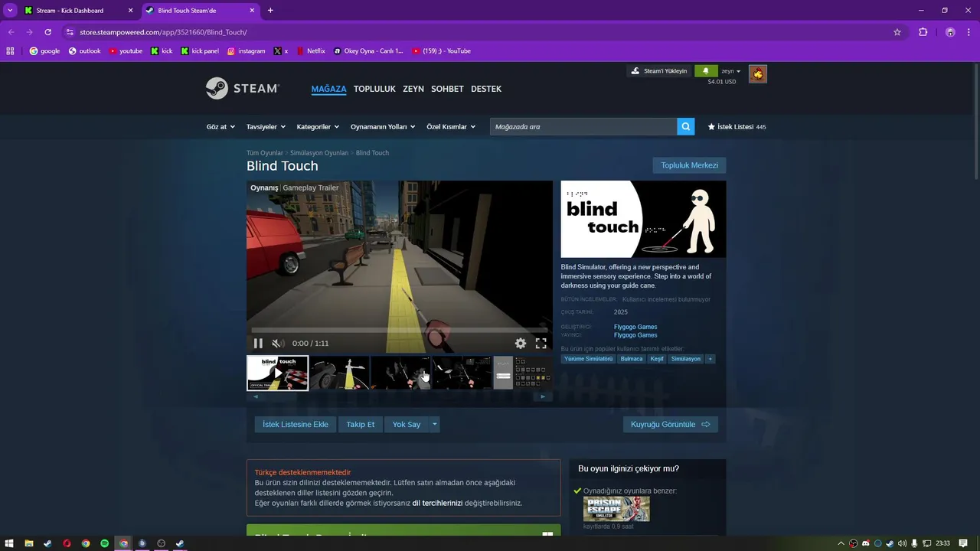The height and width of the screenshot is (551, 980).
Task: Click the user avatar picture
Action: click(x=758, y=73)
